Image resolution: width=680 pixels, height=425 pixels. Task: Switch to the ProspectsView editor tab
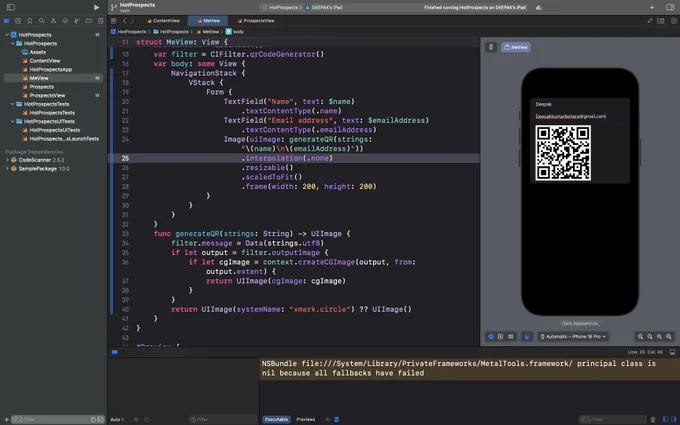coord(256,21)
